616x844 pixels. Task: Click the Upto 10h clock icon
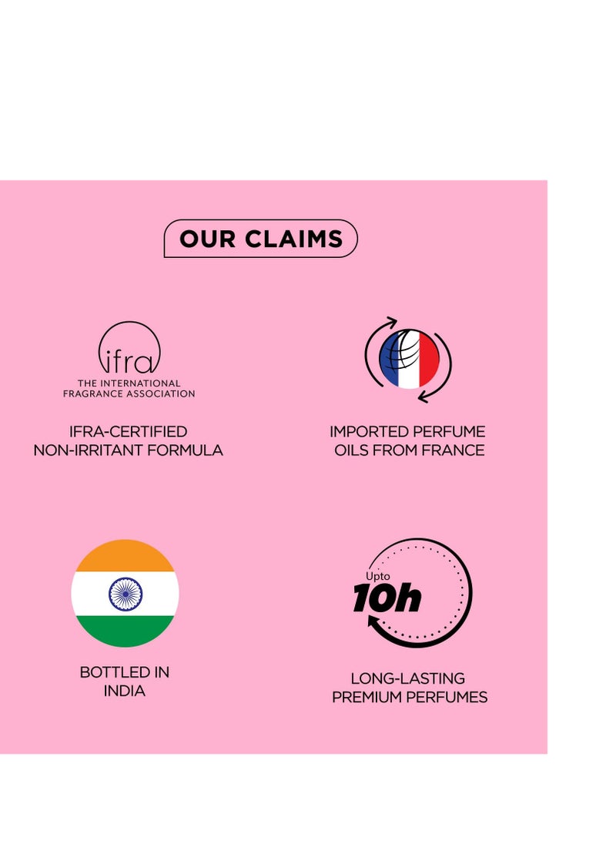point(412,593)
